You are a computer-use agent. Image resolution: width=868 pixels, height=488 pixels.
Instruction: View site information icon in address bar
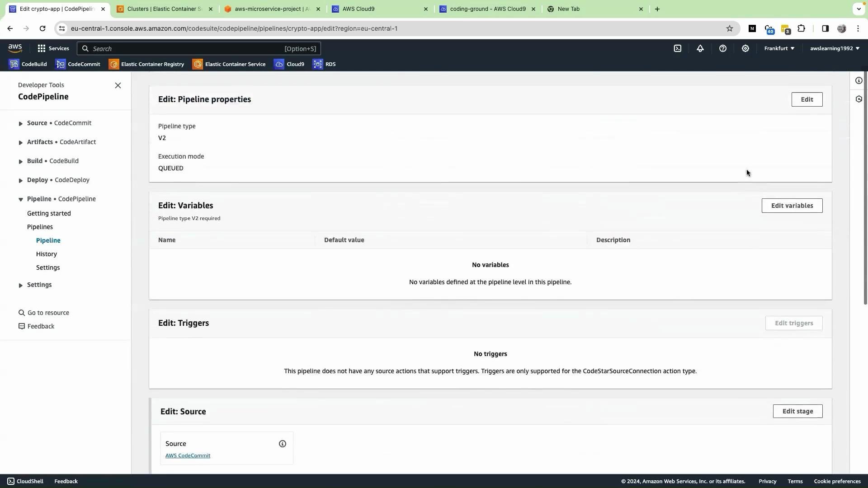62,28
